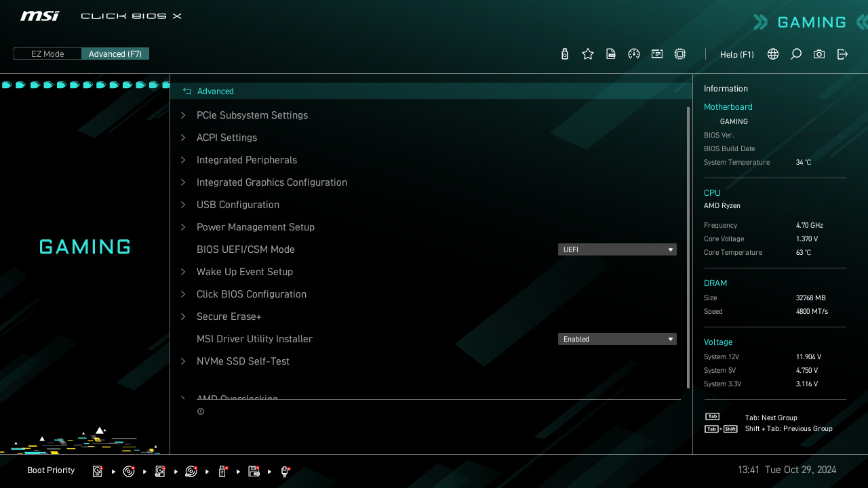Open search using the magnifier icon

coord(796,54)
